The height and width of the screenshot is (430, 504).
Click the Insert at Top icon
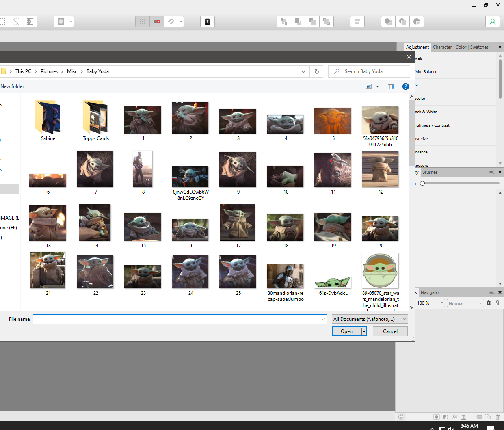pyautogui.click(x=402, y=22)
